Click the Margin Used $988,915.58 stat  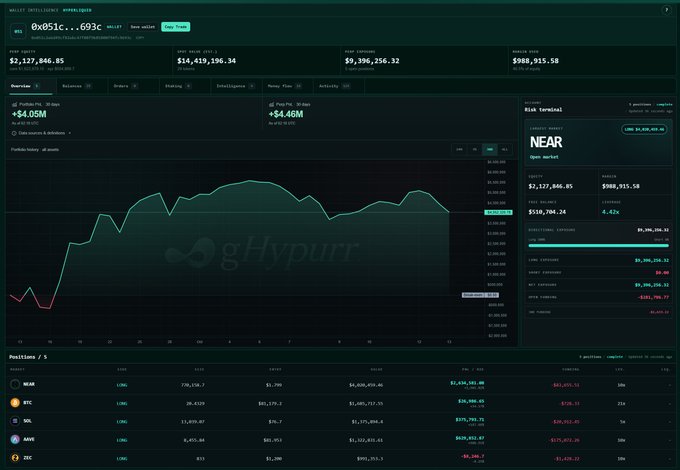pyautogui.click(x=536, y=61)
